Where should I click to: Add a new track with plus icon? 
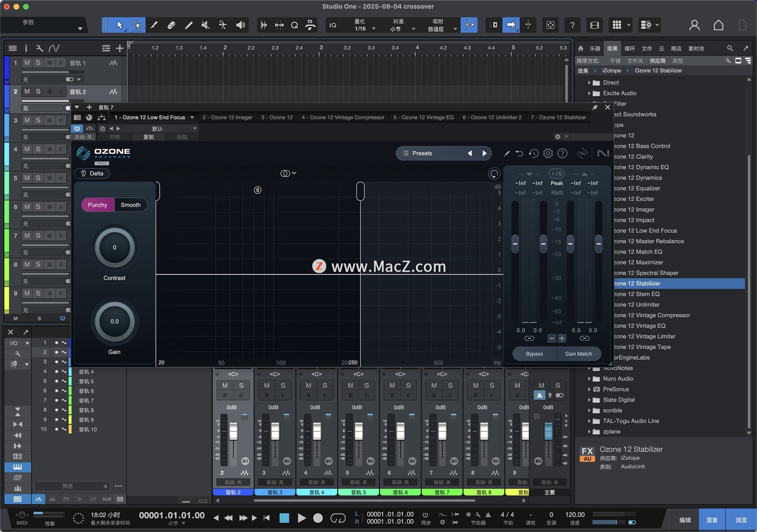[119, 48]
